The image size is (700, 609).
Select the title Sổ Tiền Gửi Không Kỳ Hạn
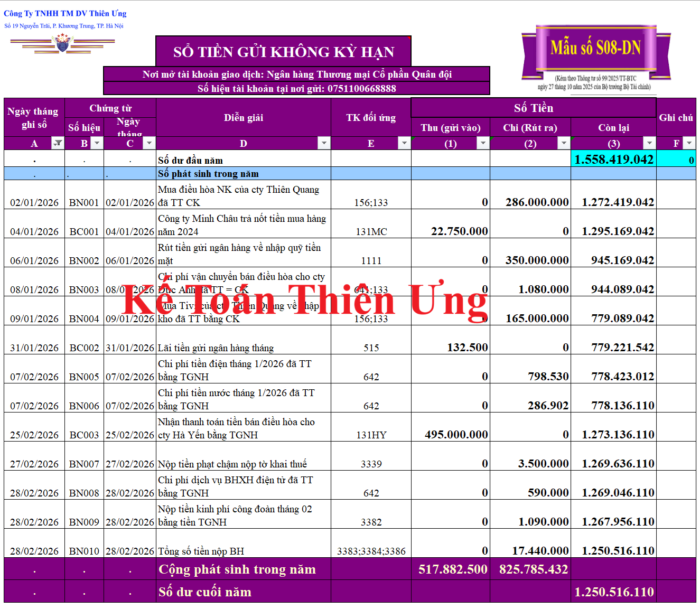(x=284, y=52)
